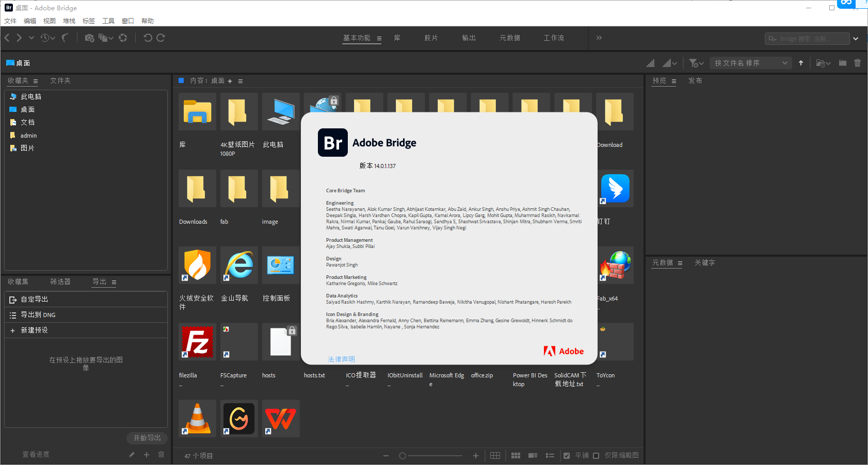Open thumbnail quality options dropdown
Viewport: 868px width, 465px height.
pyautogui.click(x=670, y=63)
